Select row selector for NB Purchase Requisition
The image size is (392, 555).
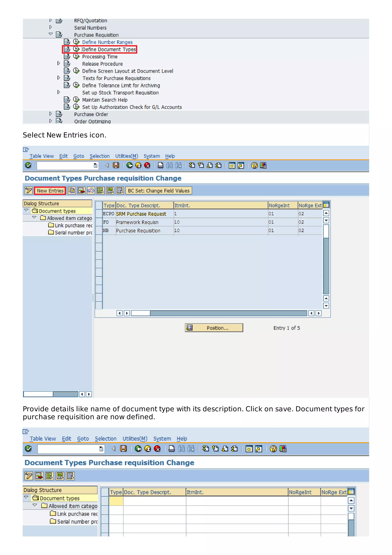99,230
